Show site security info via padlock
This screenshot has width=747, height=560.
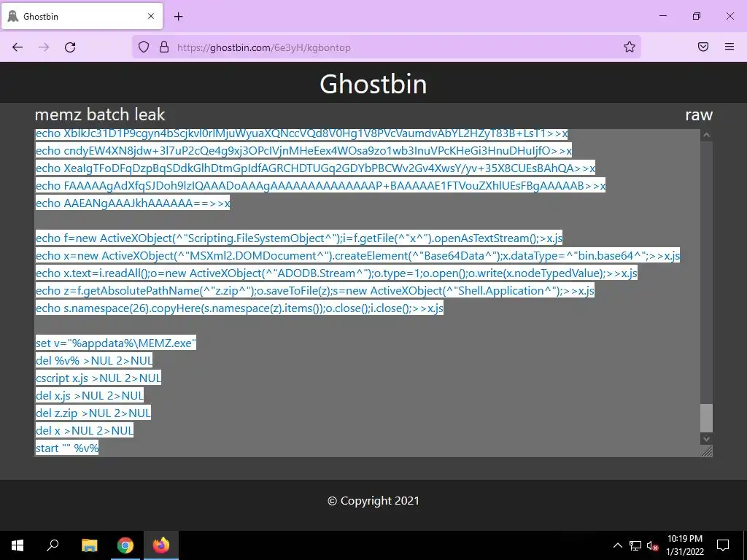point(164,47)
